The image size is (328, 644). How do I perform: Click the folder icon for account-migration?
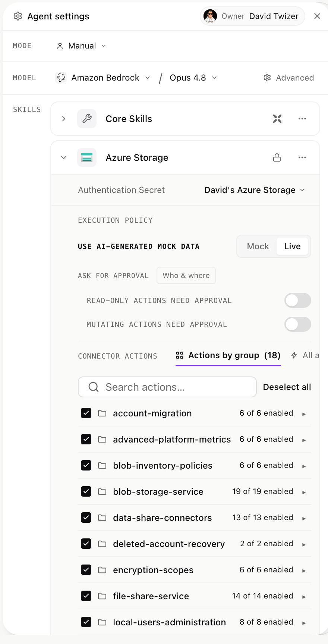click(102, 413)
